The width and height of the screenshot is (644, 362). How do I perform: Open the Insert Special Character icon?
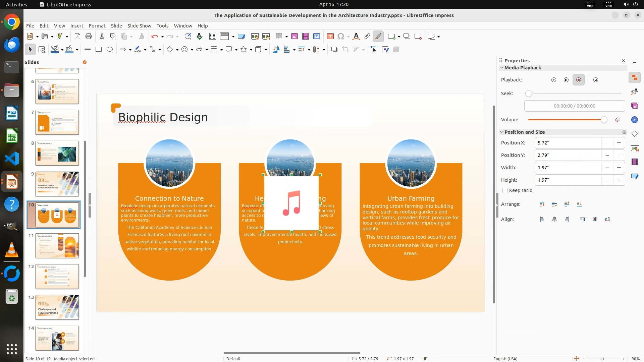point(340,37)
